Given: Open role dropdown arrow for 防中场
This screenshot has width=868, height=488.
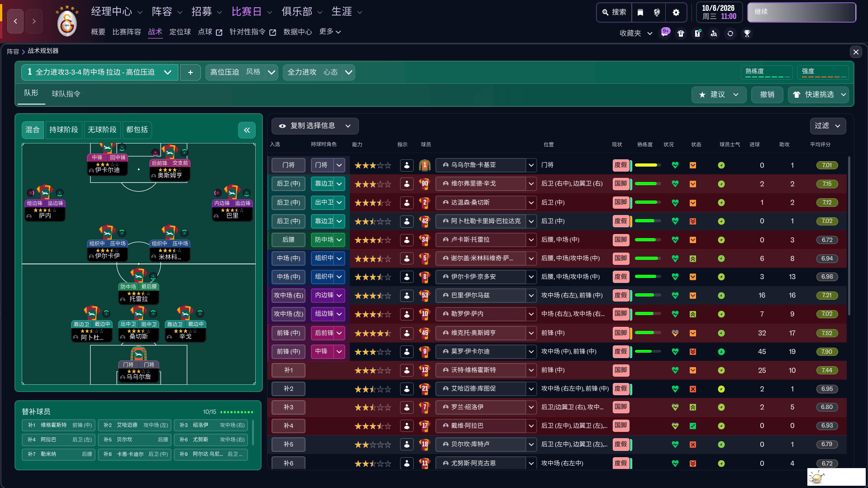Looking at the screenshot, I should pos(339,239).
